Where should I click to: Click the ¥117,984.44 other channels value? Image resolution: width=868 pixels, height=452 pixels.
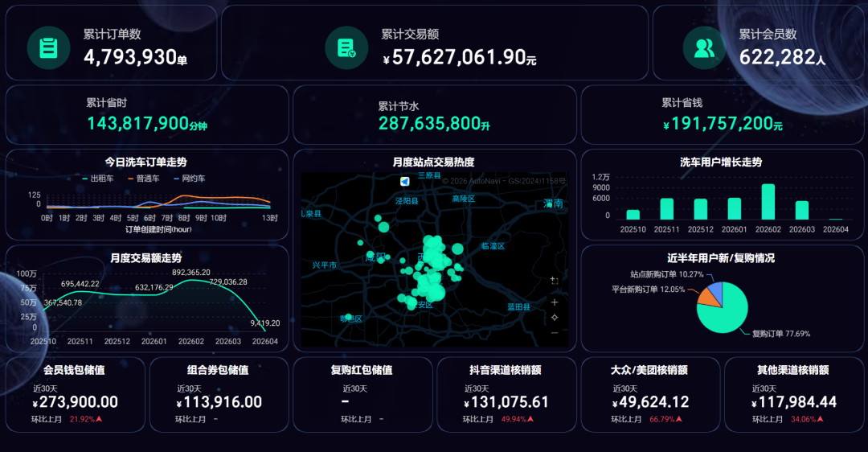[794, 401]
